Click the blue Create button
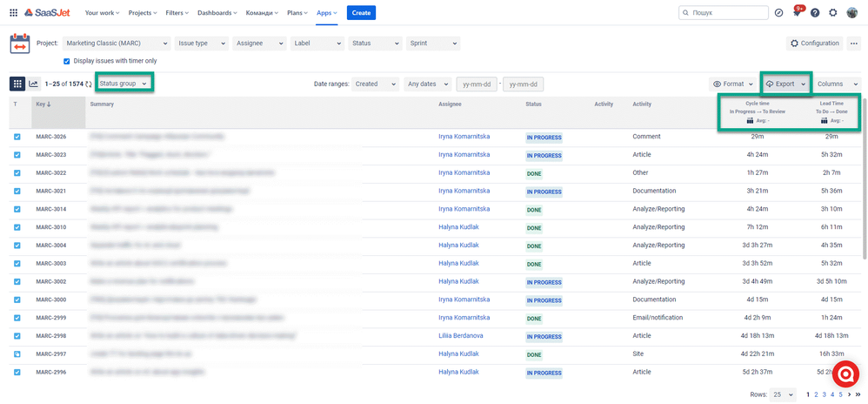This screenshot has height=404, width=868. coord(361,13)
